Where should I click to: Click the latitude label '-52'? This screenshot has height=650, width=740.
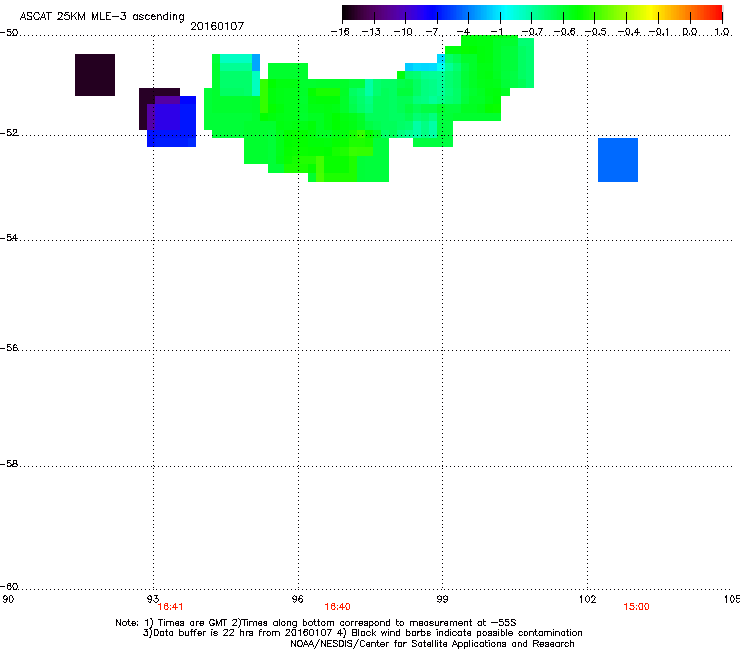pos(9,133)
